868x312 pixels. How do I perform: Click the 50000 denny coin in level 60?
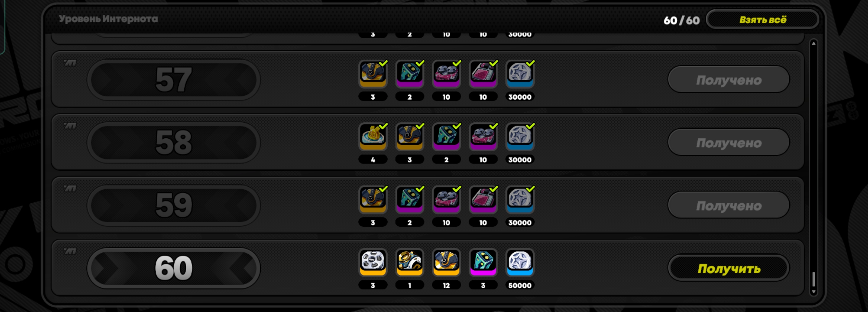pos(520,263)
